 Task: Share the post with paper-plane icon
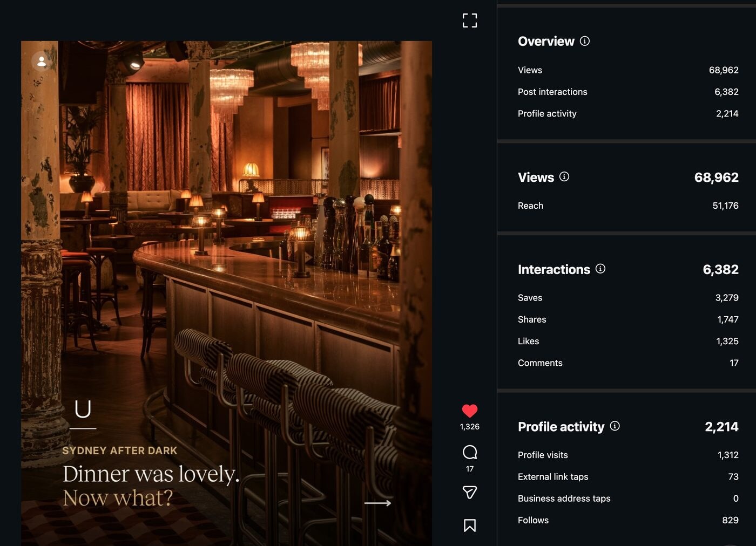pos(470,492)
